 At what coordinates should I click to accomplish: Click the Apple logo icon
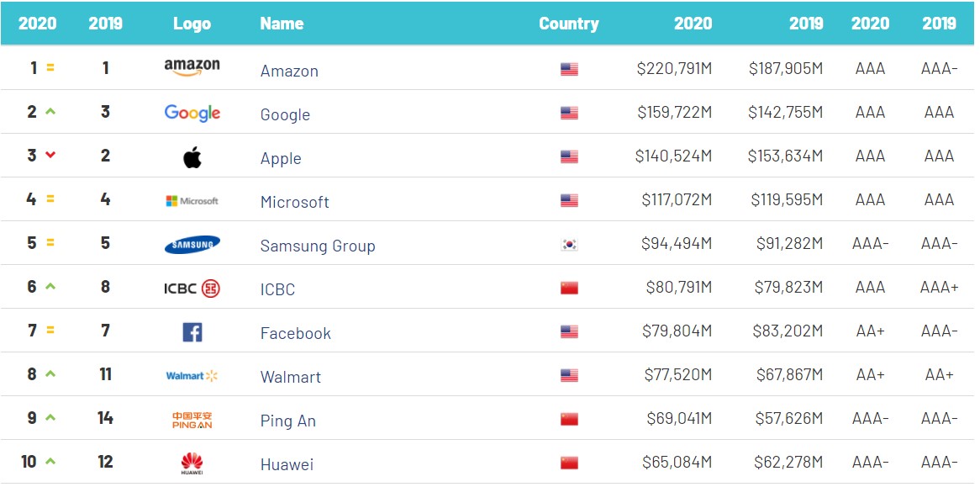click(192, 157)
